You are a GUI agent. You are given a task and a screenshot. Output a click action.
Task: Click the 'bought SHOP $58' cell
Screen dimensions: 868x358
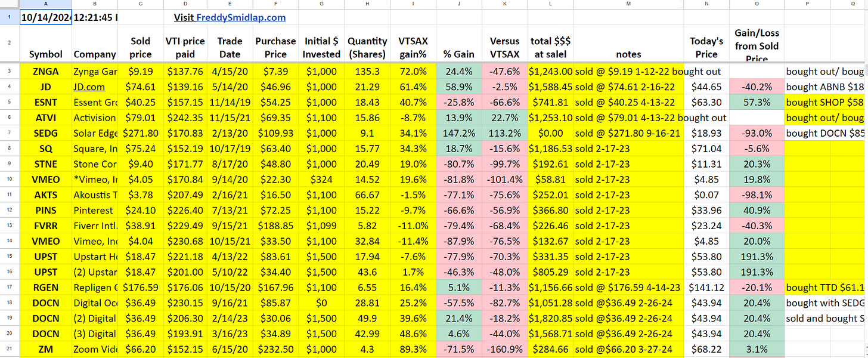coord(825,102)
